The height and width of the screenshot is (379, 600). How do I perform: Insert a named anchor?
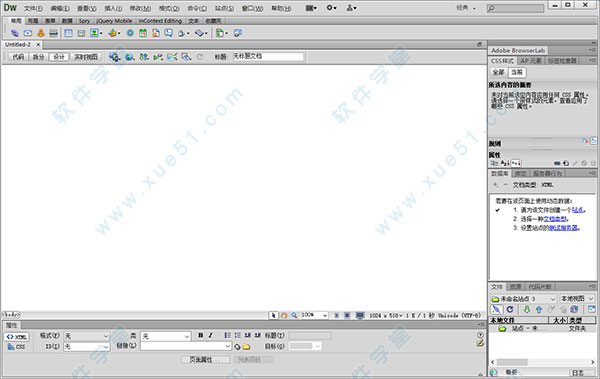tap(41, 33)
